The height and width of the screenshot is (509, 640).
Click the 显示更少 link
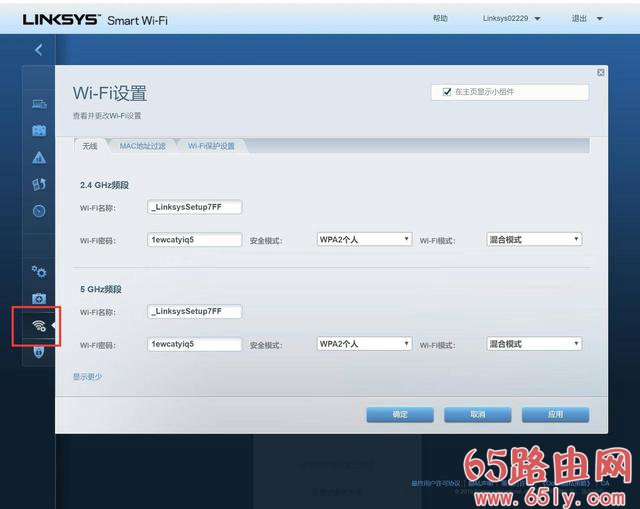coord(87,377)
